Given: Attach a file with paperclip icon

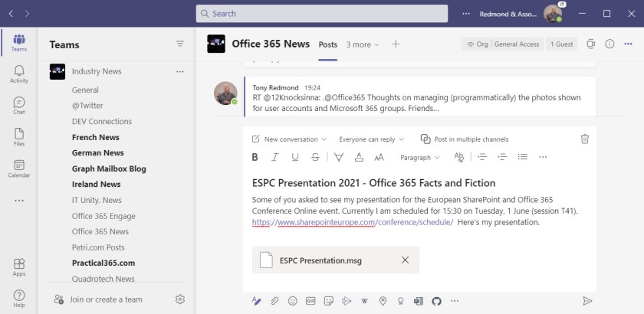Looking at the screenshot, I should pos(274,301).
